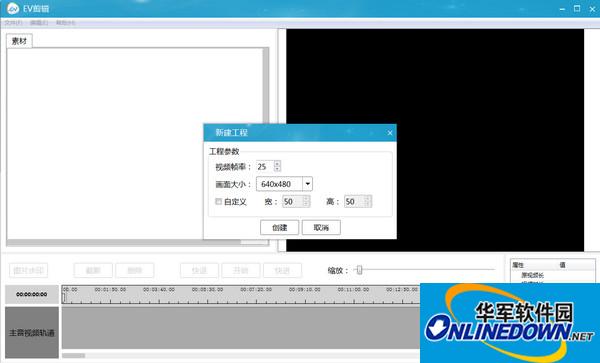Increase 视频帧率 with the up stepper arrow
Screen dimensions: 600x363
click(x=277, y=163)
